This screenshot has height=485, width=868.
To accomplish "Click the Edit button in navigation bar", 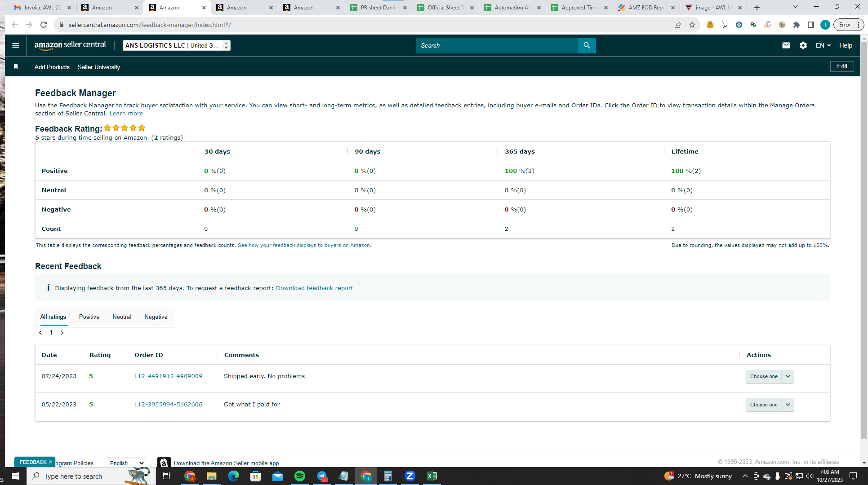I will [x=842, y=66].
